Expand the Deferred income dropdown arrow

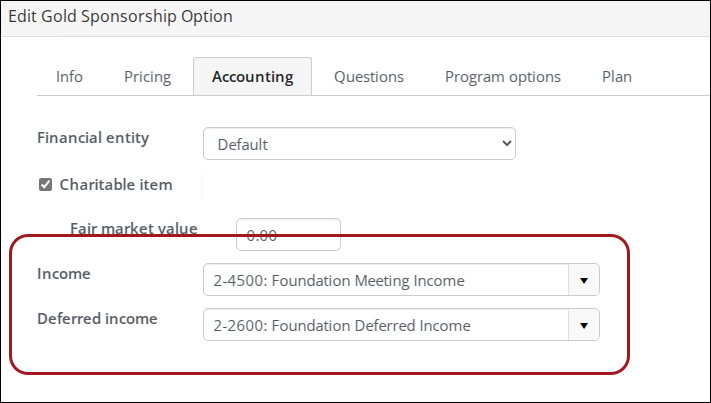(584, 325)
